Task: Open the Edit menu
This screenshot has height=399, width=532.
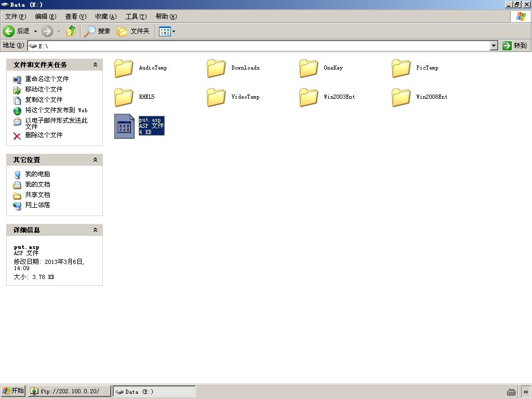Action: [x=46, y=16]
